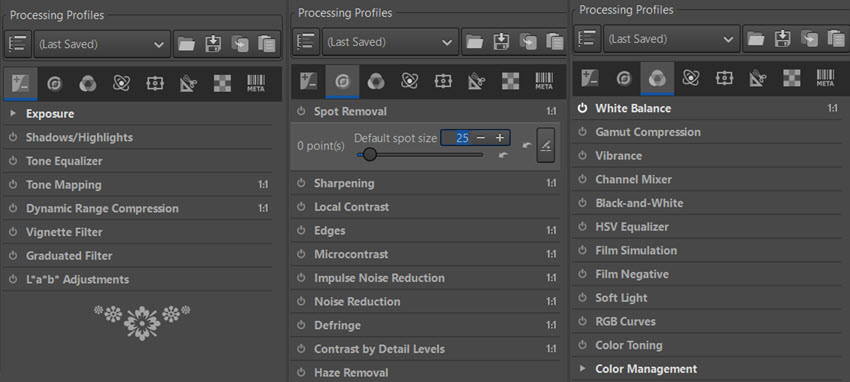Open Transform set-square tab above Spot Removal list
Image resolution: width=850 pixels, height=382 pixels.
[x=476, y=81]
